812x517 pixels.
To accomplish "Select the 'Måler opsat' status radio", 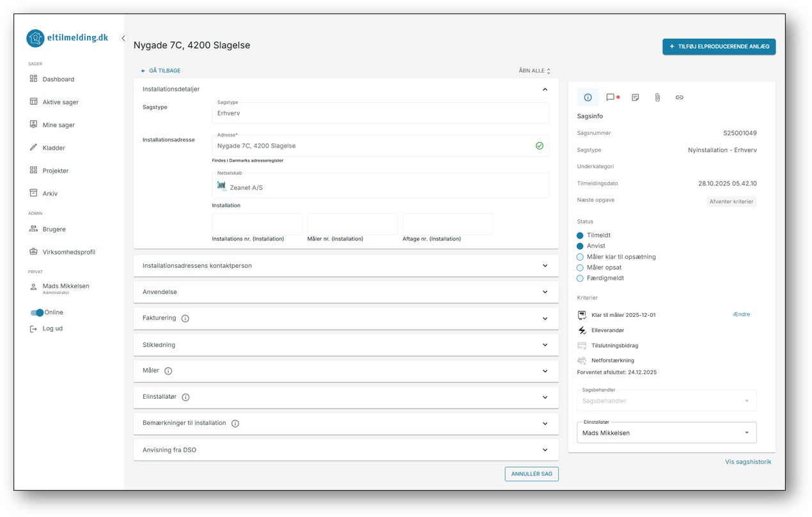I will click(x=580, y=268).
